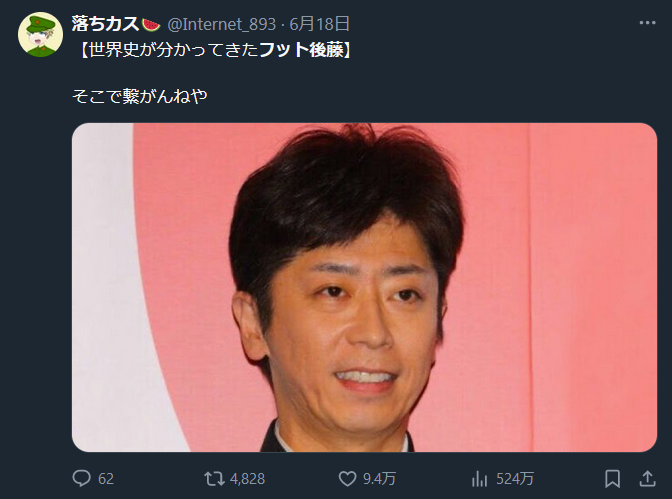Viewport: 672px width, 499px height.
Task: Visit the @Internet_893 handle
Action: coord(222,24)
